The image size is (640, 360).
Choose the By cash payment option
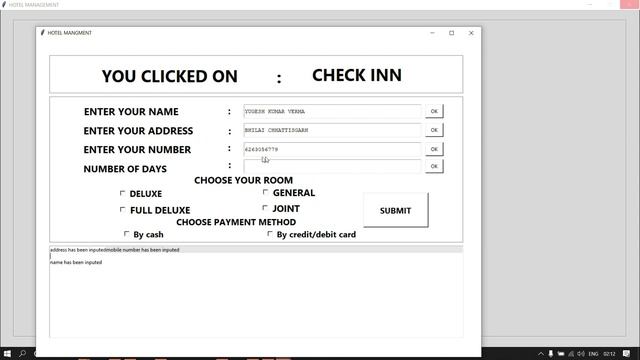click(x=127, y=234)
